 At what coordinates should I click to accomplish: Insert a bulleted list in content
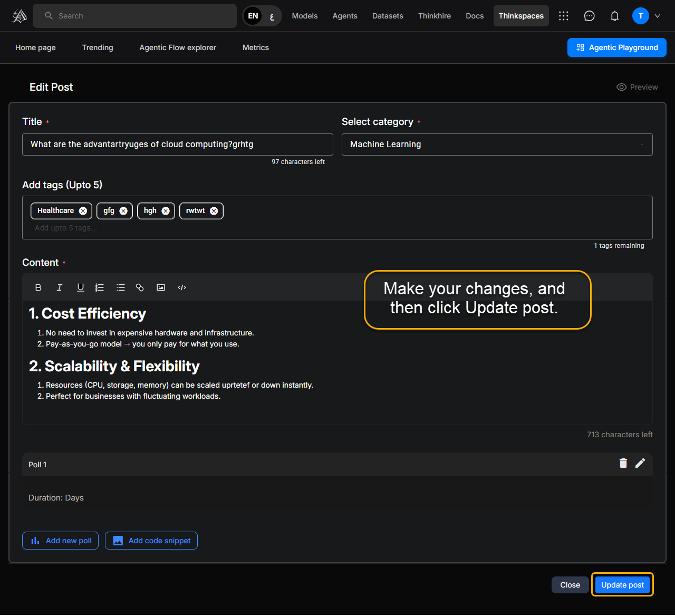(x=121, y=287)
